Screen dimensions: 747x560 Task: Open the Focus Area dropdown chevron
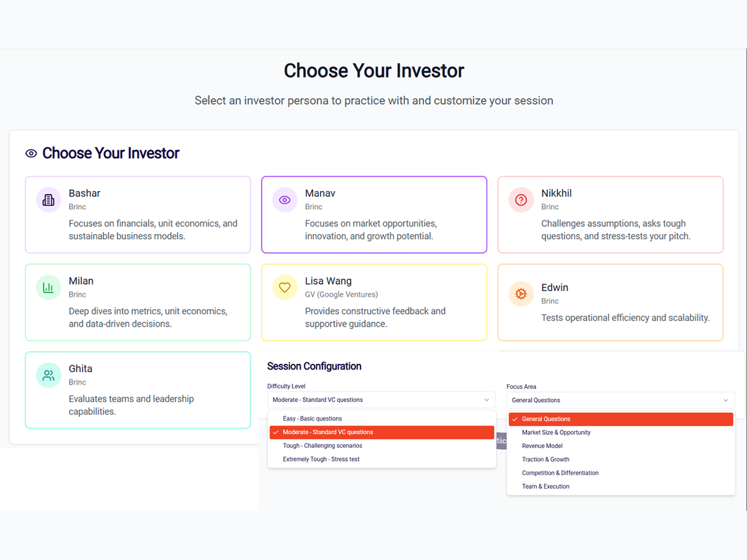tap(726, 400)
